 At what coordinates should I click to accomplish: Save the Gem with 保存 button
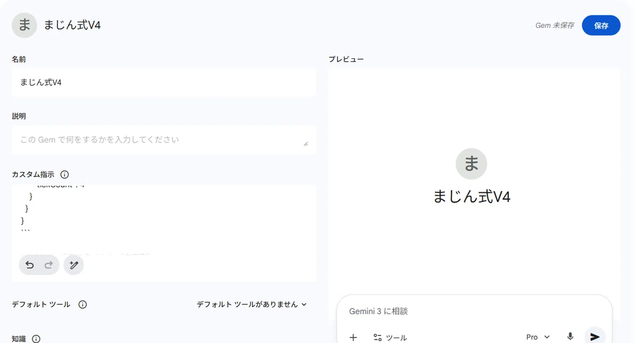[x=601, y=25]
